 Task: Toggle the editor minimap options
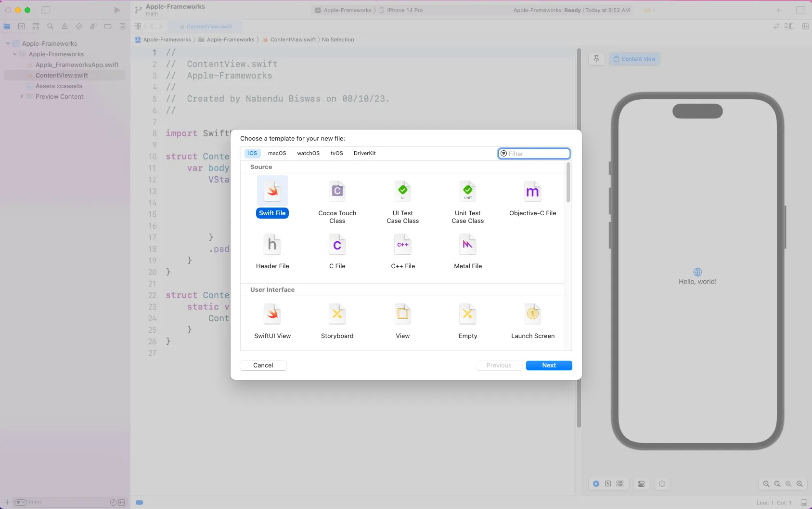click(789, 26)
